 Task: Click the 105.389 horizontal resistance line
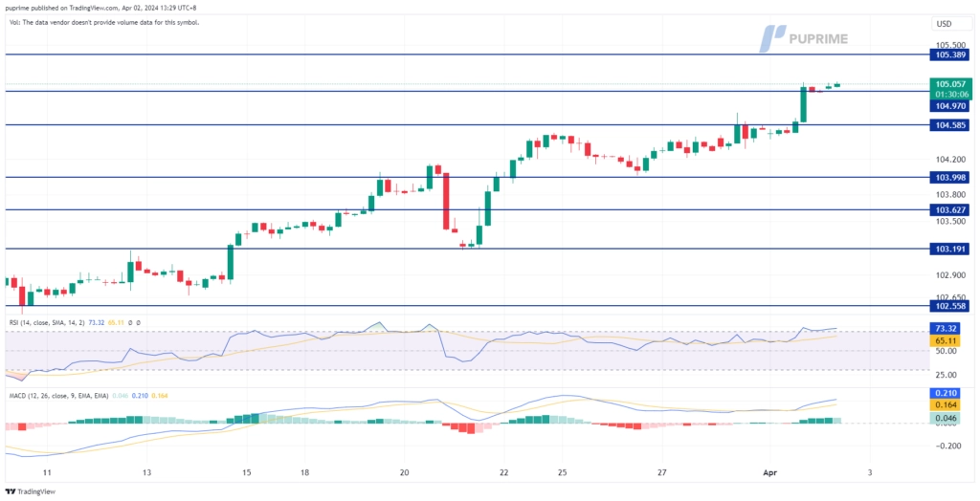point(466,54)
